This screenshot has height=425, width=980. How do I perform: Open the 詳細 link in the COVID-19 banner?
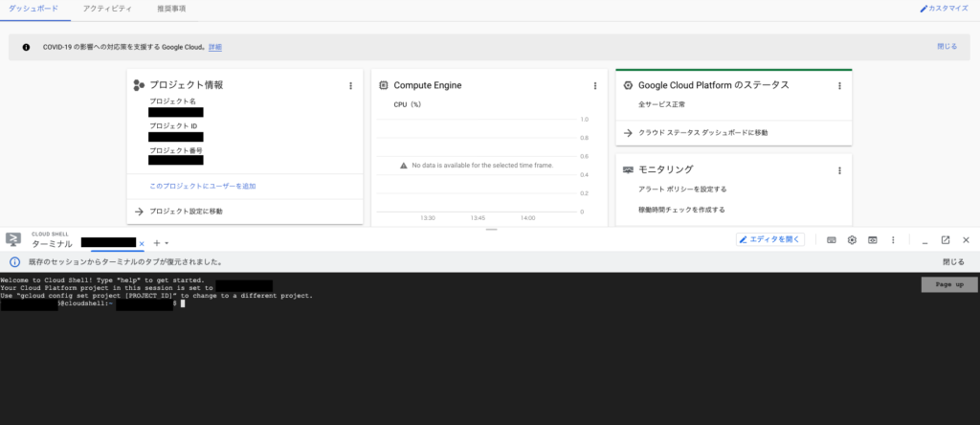(215, 47)
